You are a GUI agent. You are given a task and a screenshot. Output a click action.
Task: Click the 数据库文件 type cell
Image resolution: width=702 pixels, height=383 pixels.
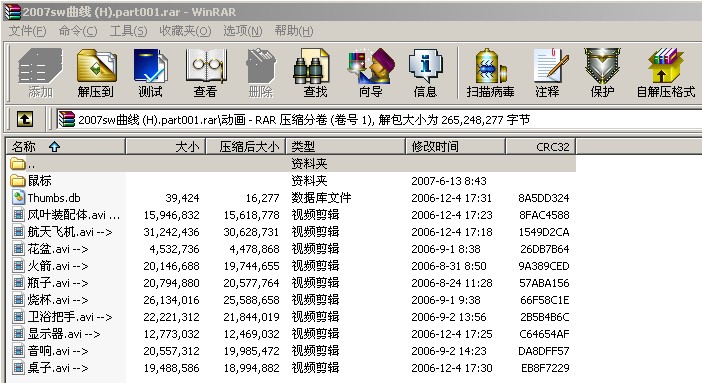click(x=321, y=198)
